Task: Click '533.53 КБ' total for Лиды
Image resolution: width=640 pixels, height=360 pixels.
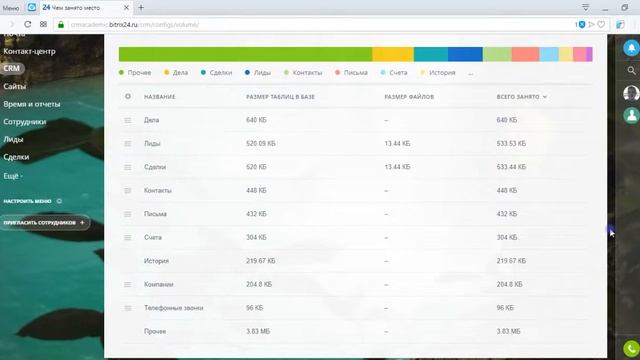Action: (x=511, y=144)
